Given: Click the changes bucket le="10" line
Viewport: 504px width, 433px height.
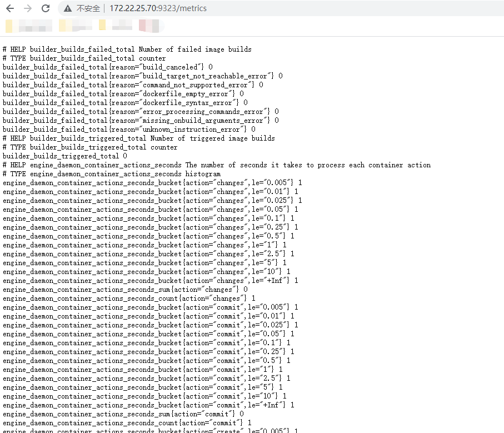Looking at the screenshot, I should point(147,272).
